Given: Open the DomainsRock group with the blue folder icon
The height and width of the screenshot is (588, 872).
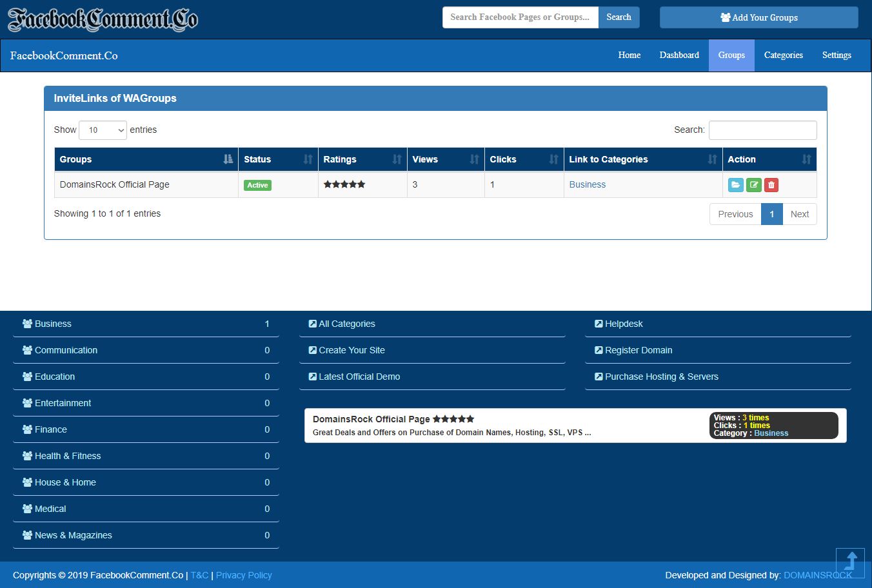Looking at the screenshot, I should click(x=735, y=185).
